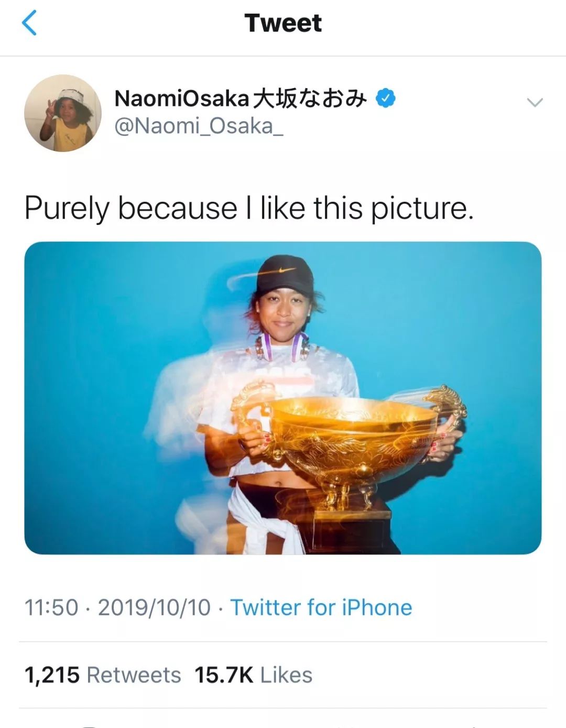The height and width of the screenshot is (728, 566).
Task: Click the Likes label
Action: pyautogui.click(x=286, y=675)
